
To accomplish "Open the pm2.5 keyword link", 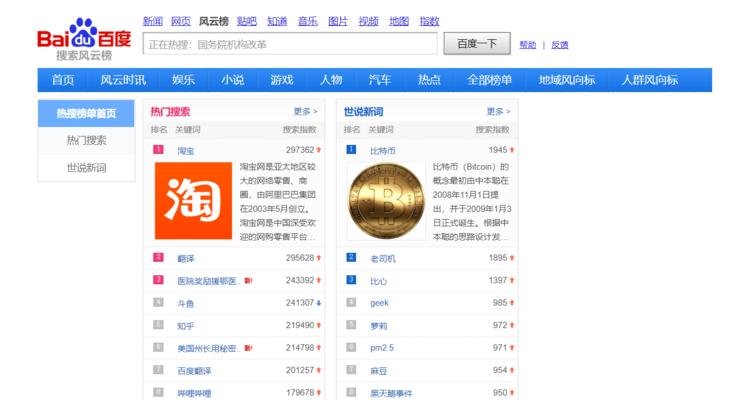I will pyautogui.click(x=382, y=348).
